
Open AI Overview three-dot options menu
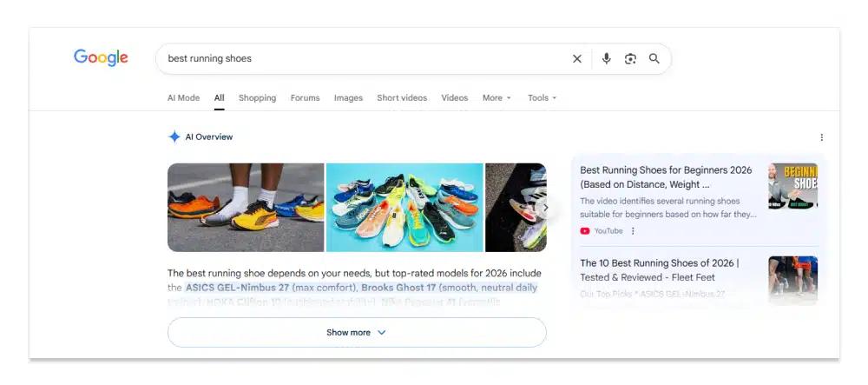(821, 137)
